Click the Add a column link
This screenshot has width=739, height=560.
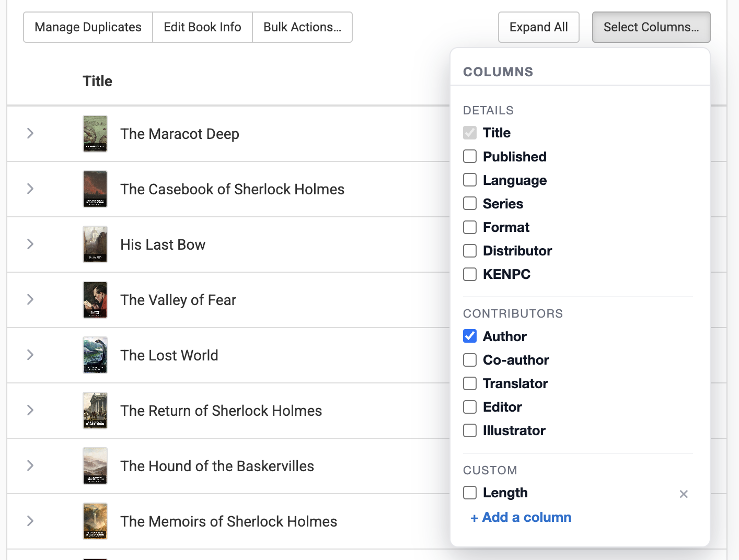point(521,517)
